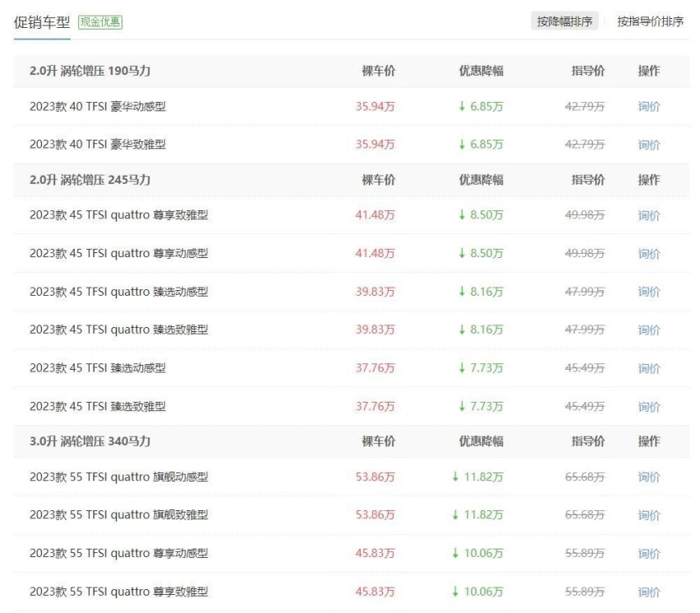Click guide price 42.79万 in 豪华动感型 row

coord(585,106)
